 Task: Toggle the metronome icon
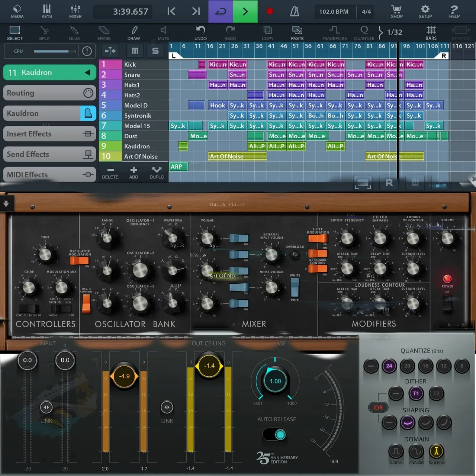point(295,12)
